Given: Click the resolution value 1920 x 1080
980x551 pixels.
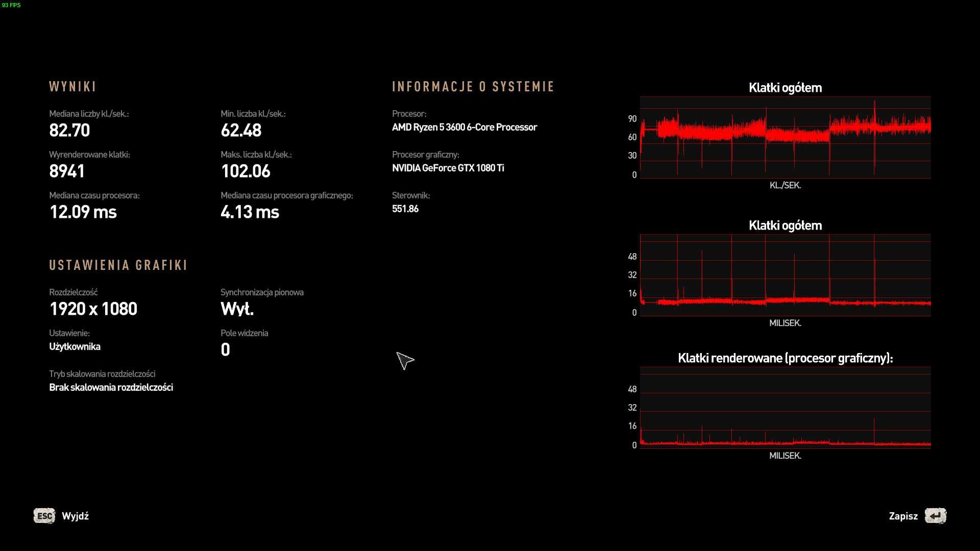Looking at the screenshot, I should (x=93, y=309).
